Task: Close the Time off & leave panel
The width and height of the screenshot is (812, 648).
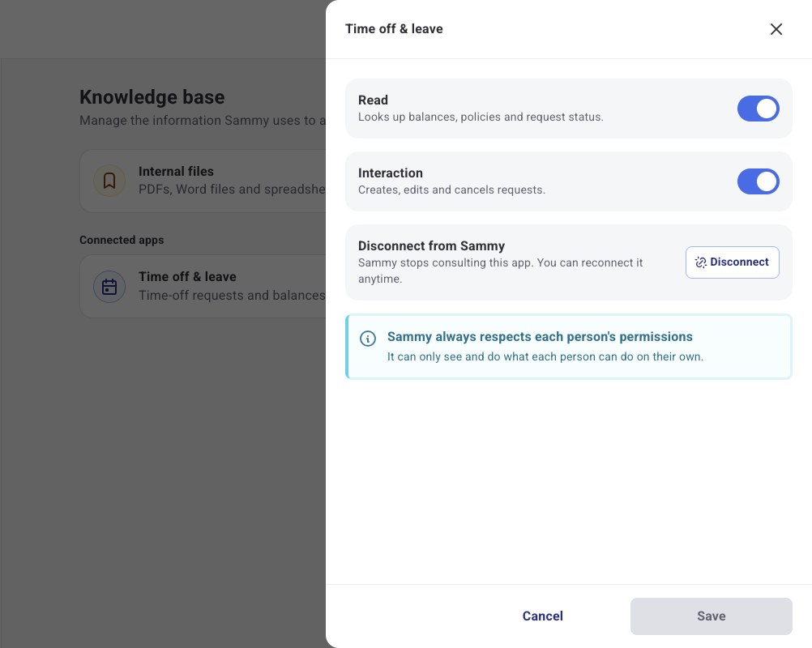Action: 776,29
